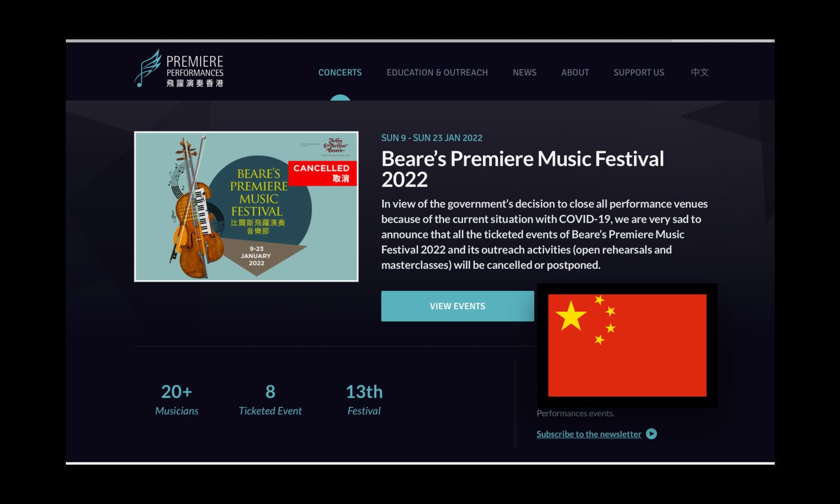
Task: Click the 20+ Musicians statistic
Action: [177, 400]
